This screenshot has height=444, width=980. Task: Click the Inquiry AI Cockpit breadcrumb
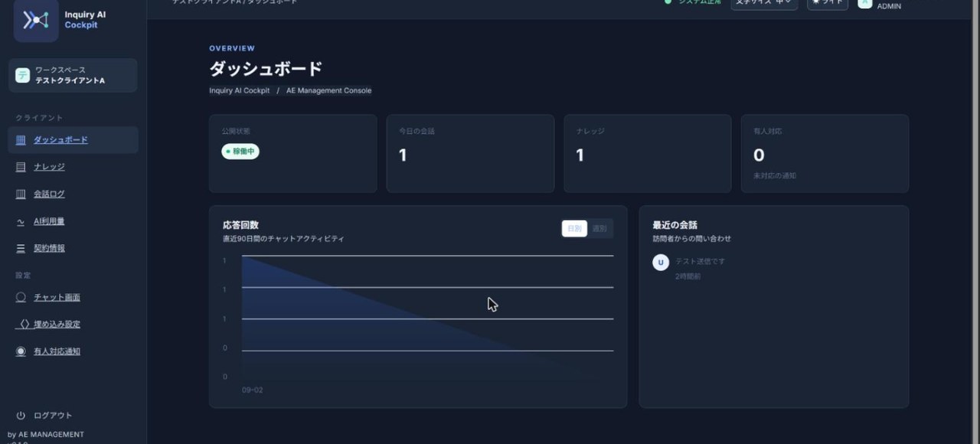[240, 90]
